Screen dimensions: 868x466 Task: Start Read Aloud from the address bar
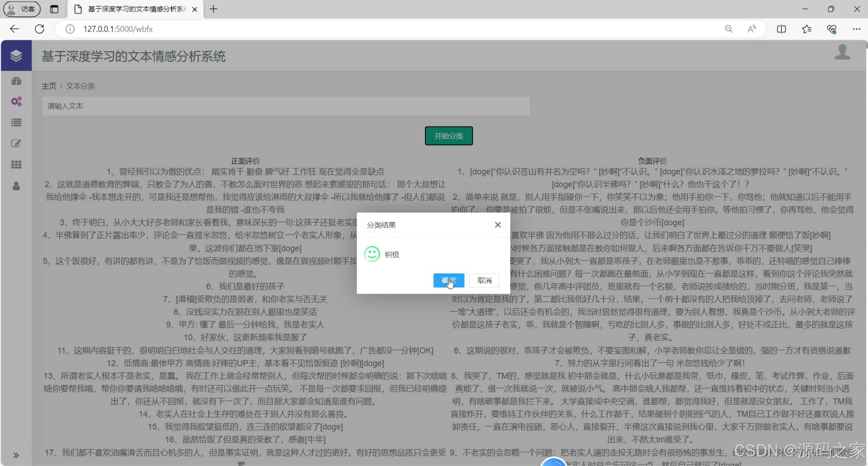coord(752,29)
